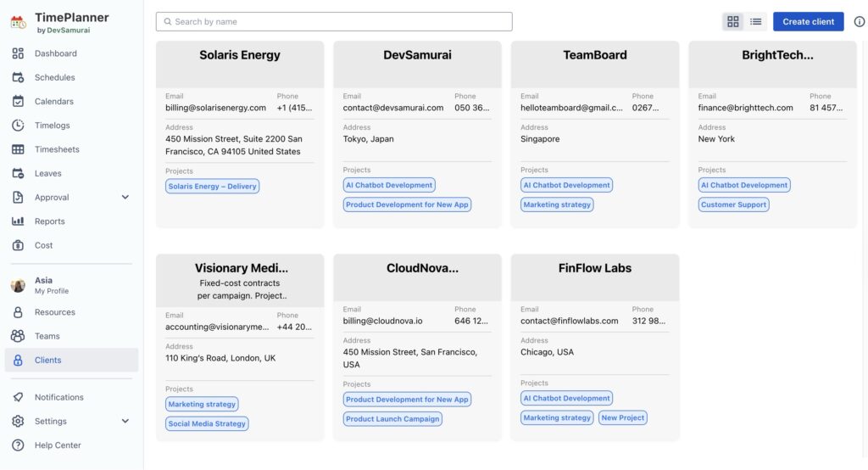
Task: Open Dashboard menu item
Action: pyautogui.click(x=71, y=53)
